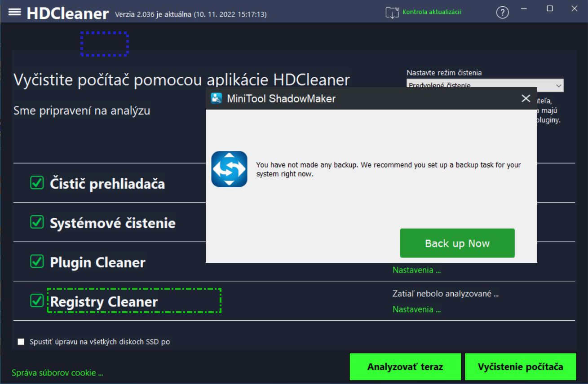Select the Systémové čistenie label
This screenshot has width=588, height=384.
point(113,223)
